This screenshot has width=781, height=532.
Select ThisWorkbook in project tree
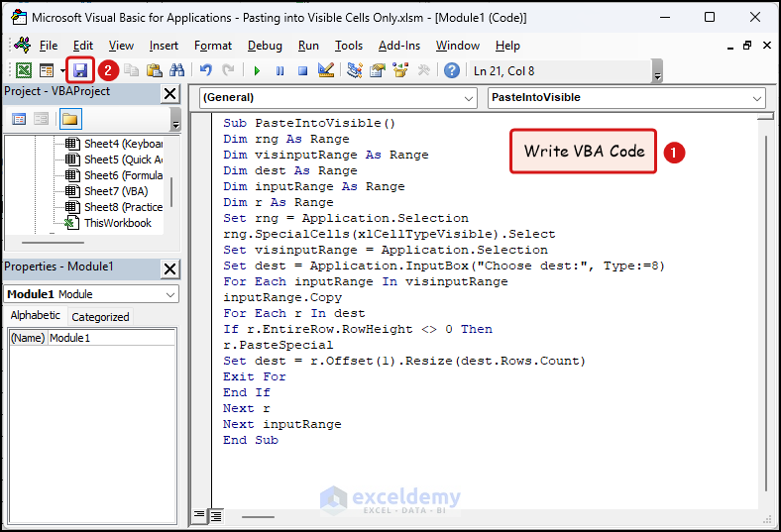pyautogui.click(x=118, y=223)
